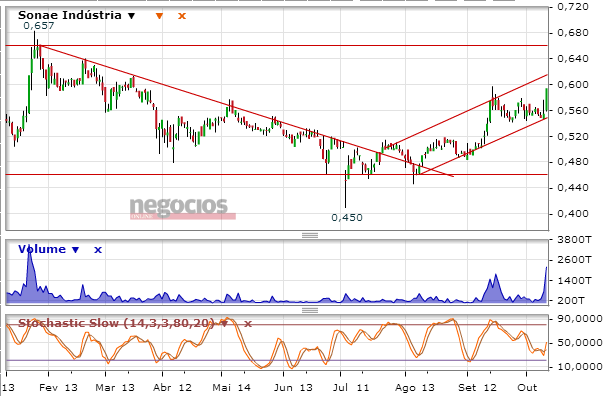Select the Stochastic Slow (14,3,3,80,20) title
Viewport: 613px width, 397px height.
(117, 323)
